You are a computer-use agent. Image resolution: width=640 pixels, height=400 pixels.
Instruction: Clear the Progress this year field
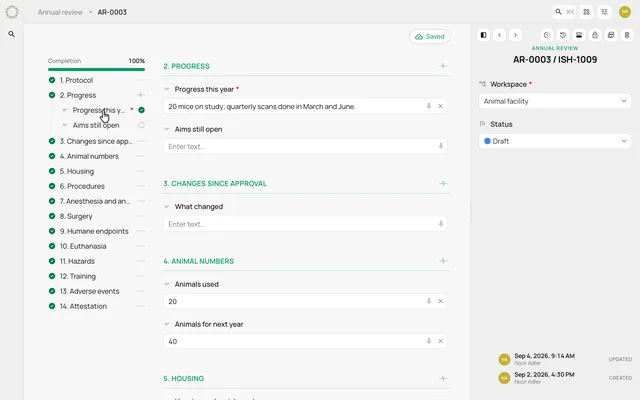coord(440,106)
